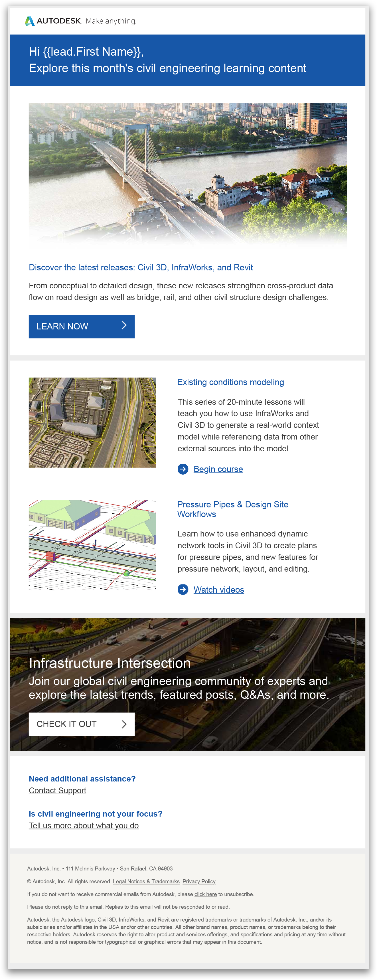Click the 'click here' unsubscribe link
Viewport: 377px width, 980px height.
(205, 894)
